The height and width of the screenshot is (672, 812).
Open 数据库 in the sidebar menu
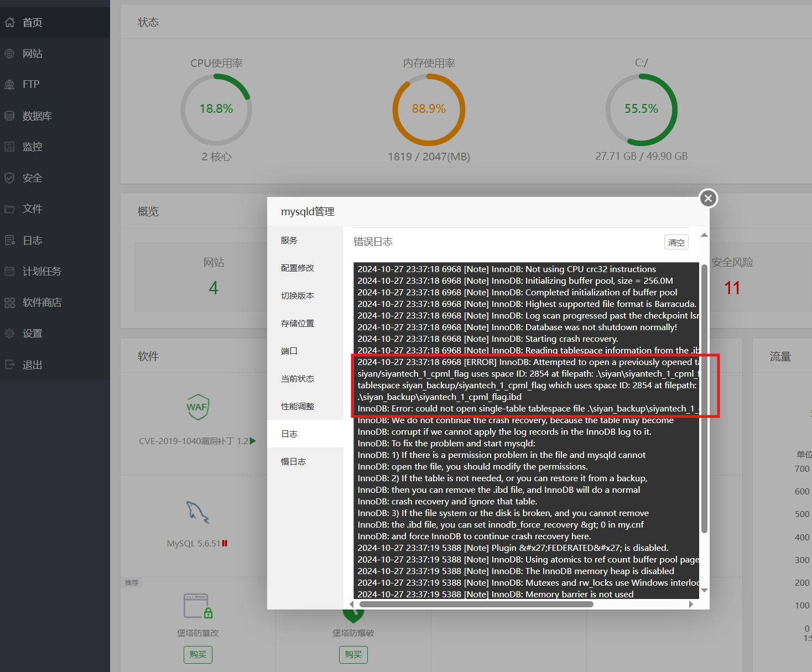[x=55, y=116]
